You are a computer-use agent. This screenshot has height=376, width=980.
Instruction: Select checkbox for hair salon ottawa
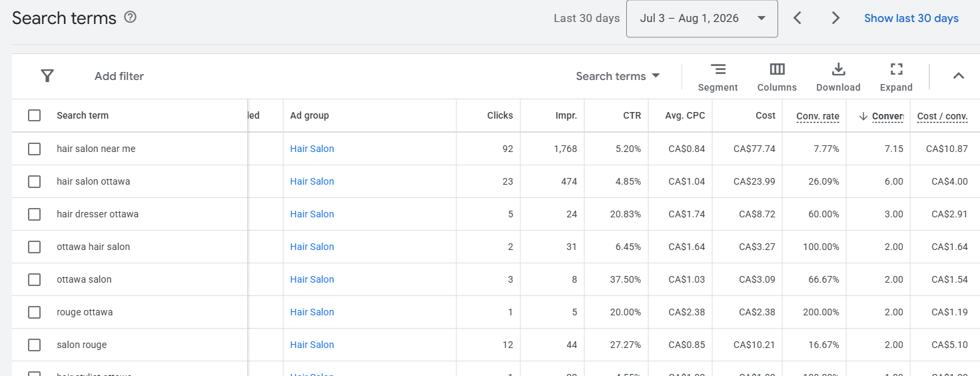(34, 181)
